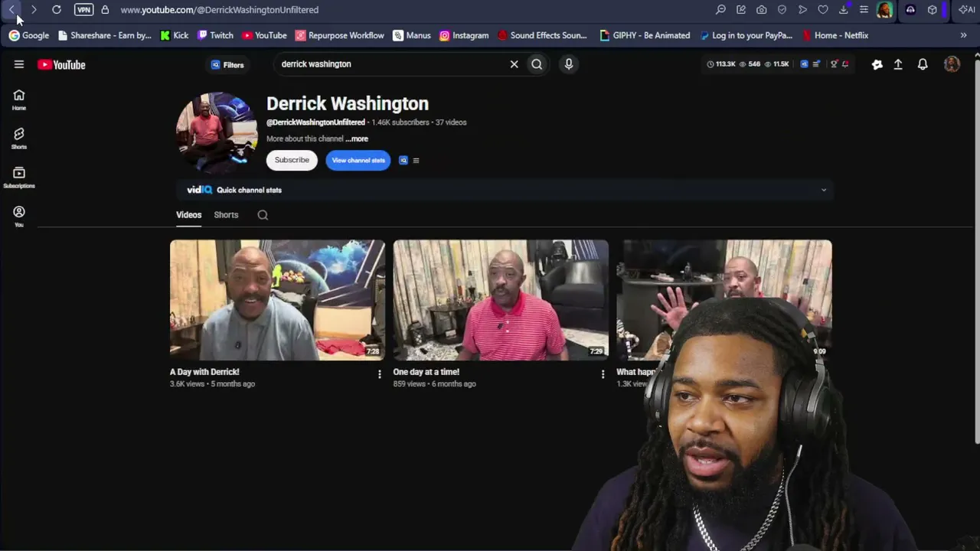Viewport: 980px width, 551px height.
Task: Click the vidIQ 113.3K clock stat
Action: (x=721, y=64)
